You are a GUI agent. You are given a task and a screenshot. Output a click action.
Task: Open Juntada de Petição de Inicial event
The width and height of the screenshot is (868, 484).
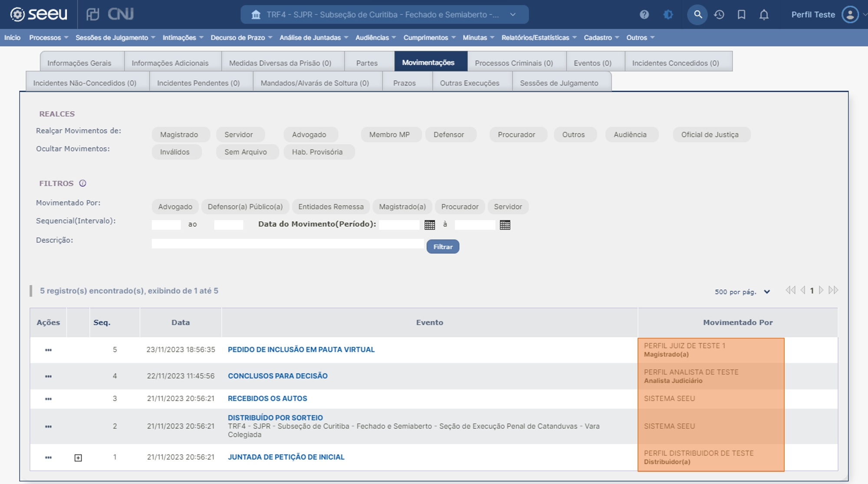(286, 457)
